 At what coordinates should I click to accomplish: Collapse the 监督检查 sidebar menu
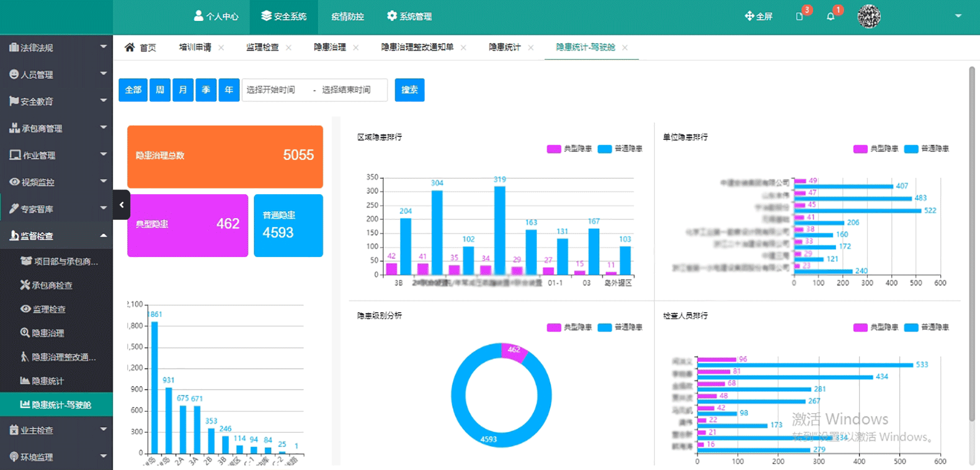click(x=56, y=236)
